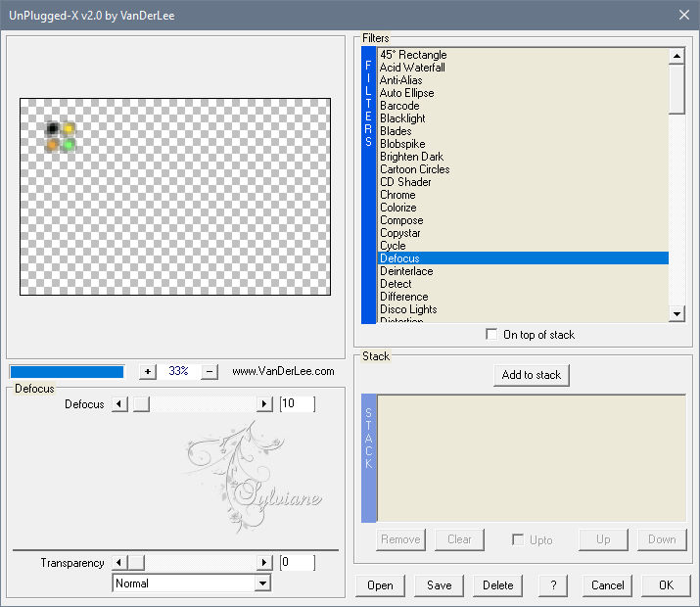Click filters list scroll up arrow
Image resolution: width=700 pixels, height=607 pixels.
(677, 56)
